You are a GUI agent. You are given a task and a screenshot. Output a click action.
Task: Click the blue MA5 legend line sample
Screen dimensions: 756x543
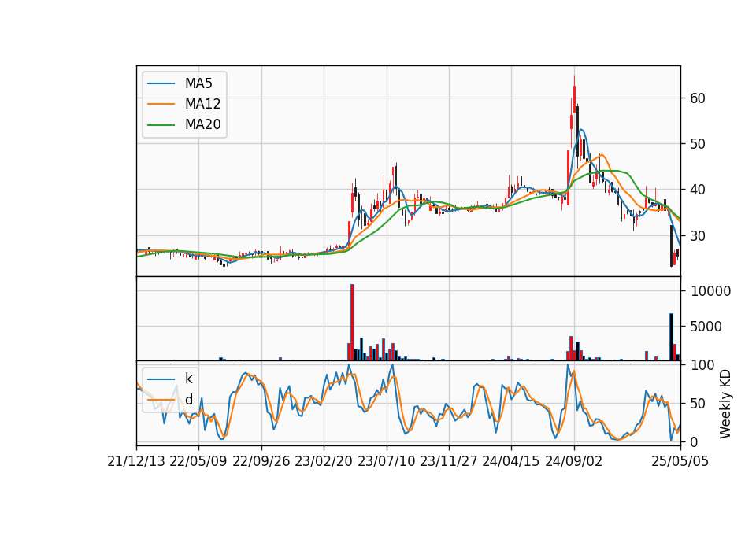coord(161,83)
